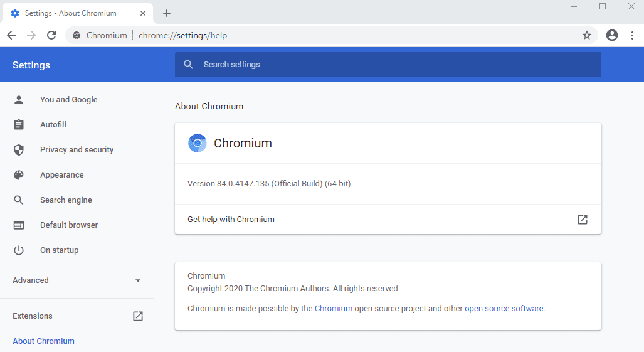
Task: Click the browser back arrow
Action: point(11,36)
